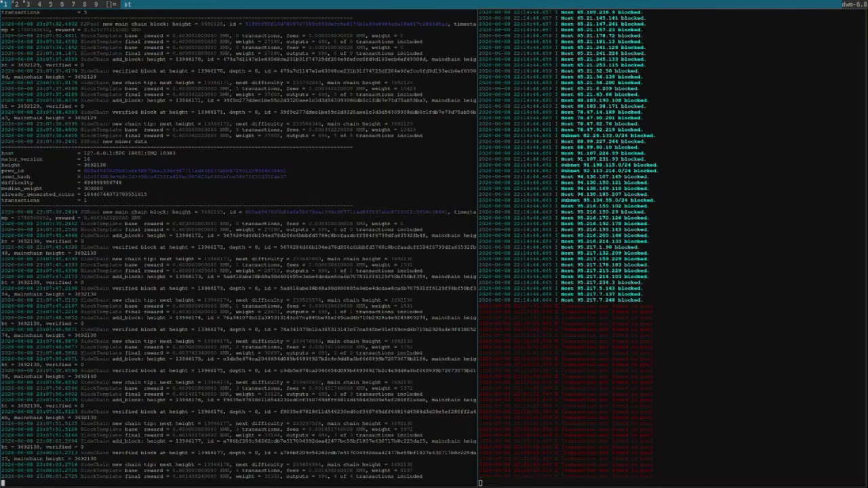The width and height of the screenshot is (868, 488).
Task: Click the 'median_weight = 300000' row
Action: coord(52,188)
